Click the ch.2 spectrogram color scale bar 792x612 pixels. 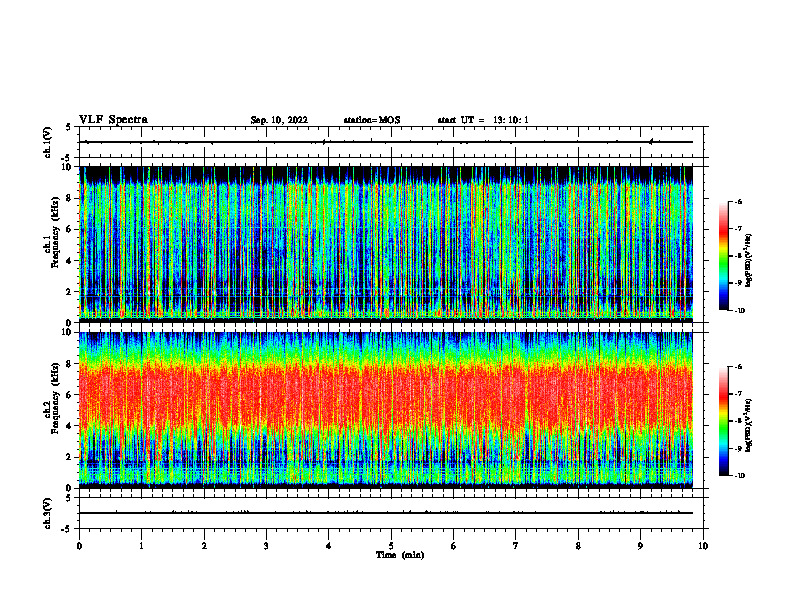click(x=723, y=421)
